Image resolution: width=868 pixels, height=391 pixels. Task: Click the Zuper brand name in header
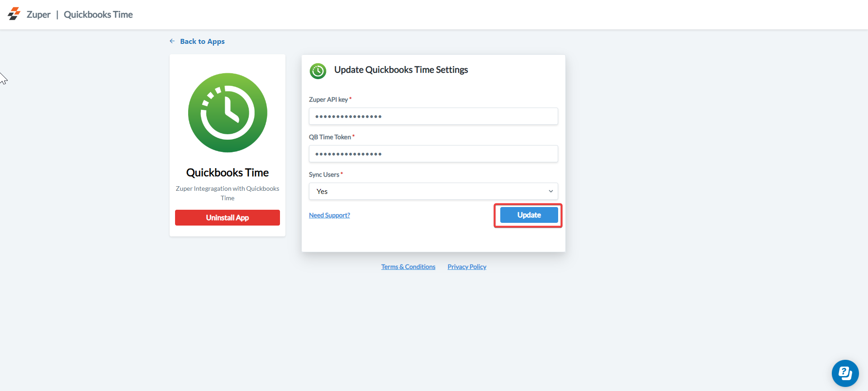(38, 14)
